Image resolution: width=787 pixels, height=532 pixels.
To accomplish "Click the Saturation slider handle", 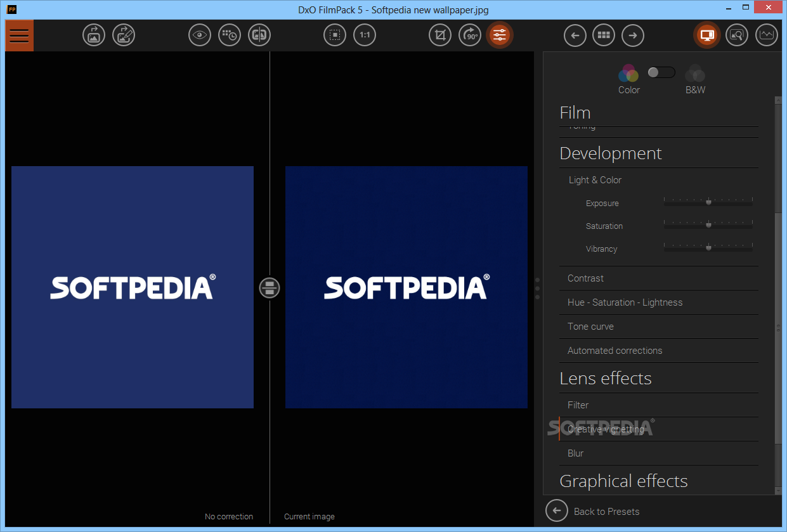I will coord(708,224).
